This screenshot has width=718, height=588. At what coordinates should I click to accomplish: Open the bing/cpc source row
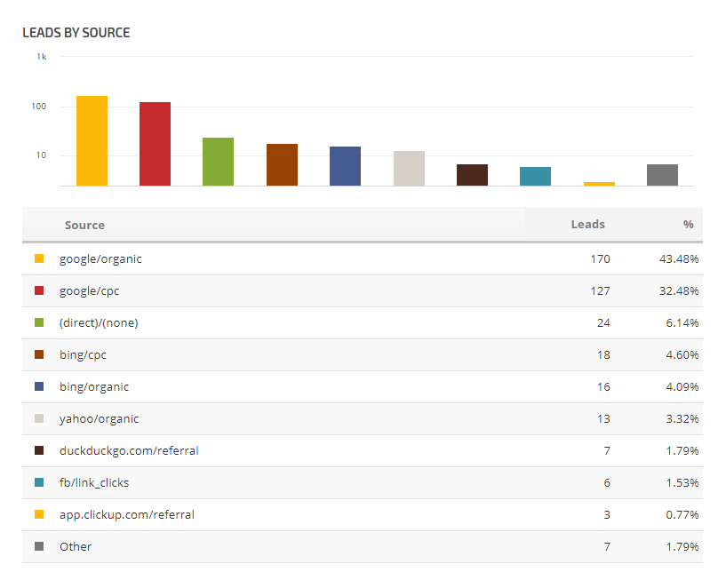pyautogui.click(x=83, y=354)
